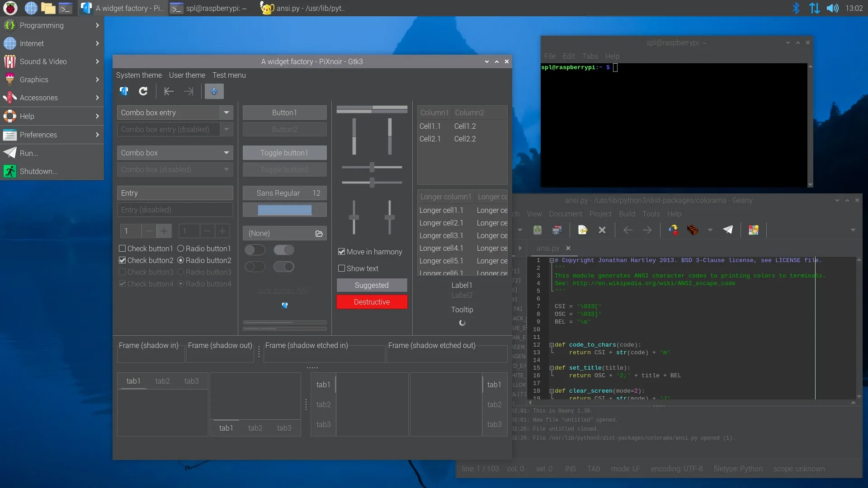
Task: Expand Geany's Build icon dropdown arrow
Action: [x=710, y=230]
